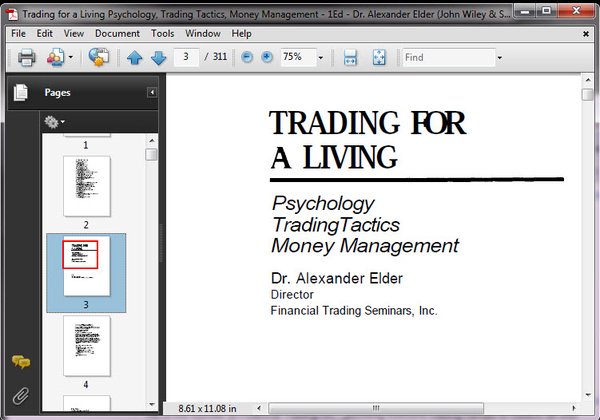
Task: Click document vertical scroll up arrow
Action: pyautogui.click(x=588, y=80)
